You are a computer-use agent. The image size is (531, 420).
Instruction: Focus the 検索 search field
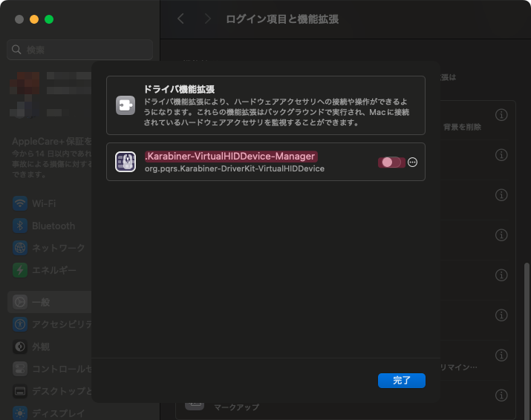(80, 50)
